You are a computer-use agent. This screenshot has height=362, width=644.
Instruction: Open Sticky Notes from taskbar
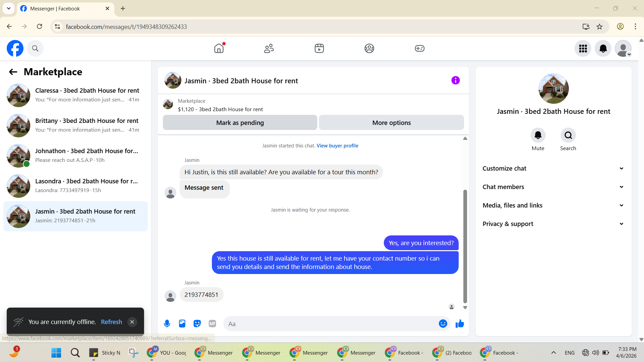coord(104,353)
